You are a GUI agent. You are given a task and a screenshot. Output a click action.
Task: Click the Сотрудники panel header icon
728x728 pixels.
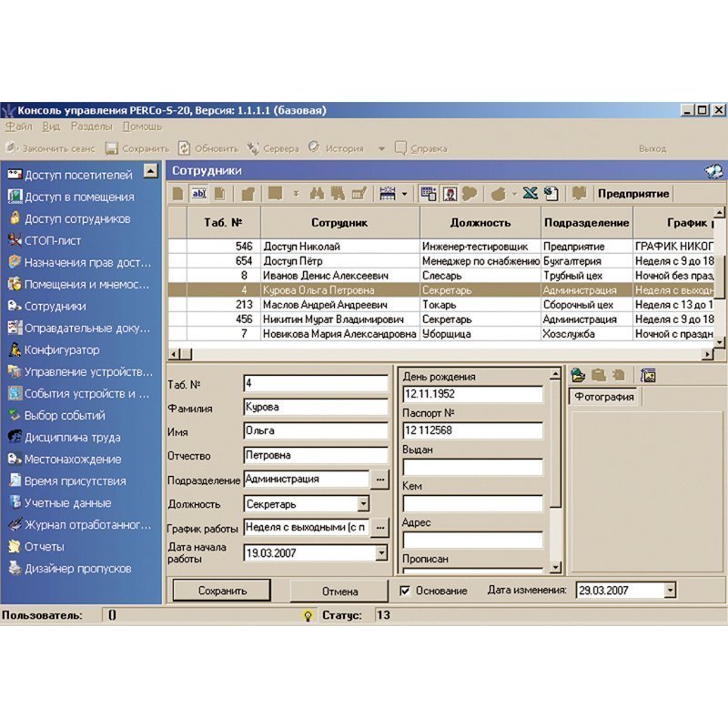(x=713, y=171)
